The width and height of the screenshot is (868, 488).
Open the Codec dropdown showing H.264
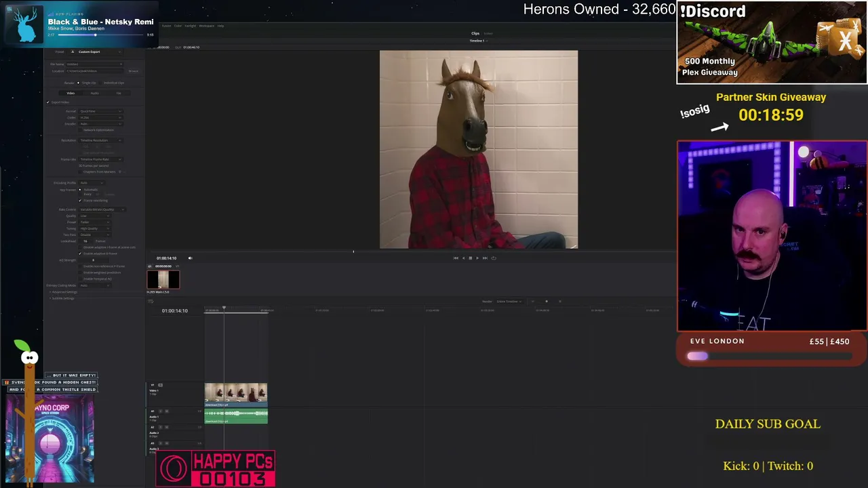(x=100, y=118)
